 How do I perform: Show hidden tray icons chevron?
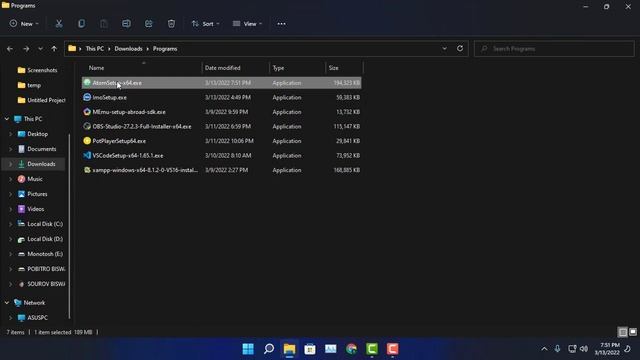544,349
